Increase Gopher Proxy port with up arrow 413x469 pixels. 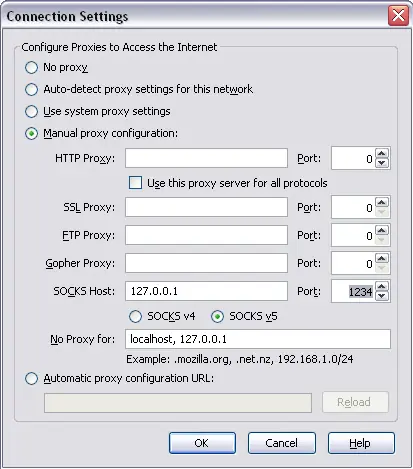[382, 258]
